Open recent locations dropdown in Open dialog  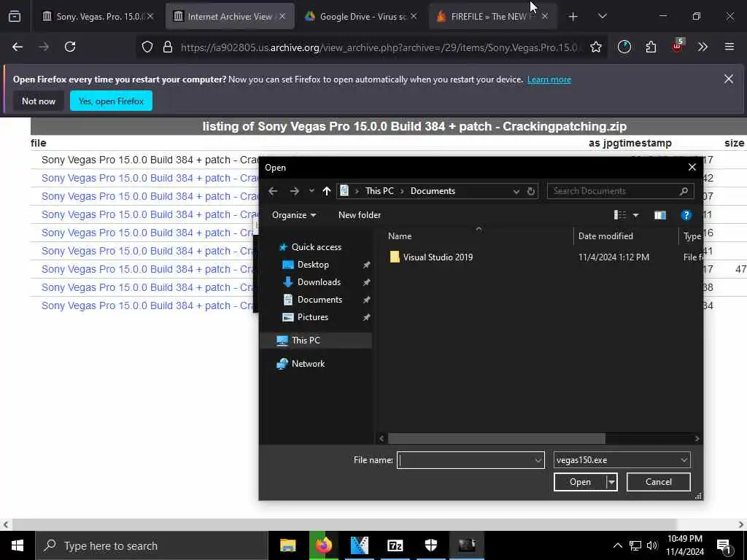[x=311, y=191]
